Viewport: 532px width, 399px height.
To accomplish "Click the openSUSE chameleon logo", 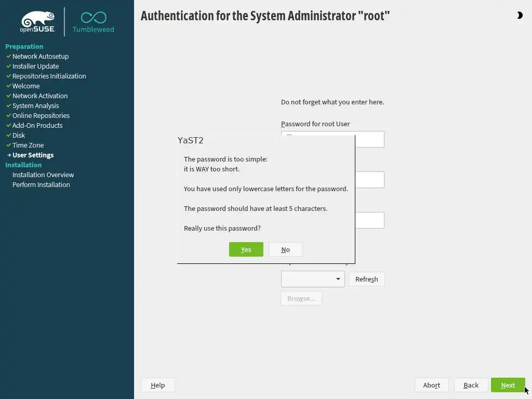I will tap(37, 22).
